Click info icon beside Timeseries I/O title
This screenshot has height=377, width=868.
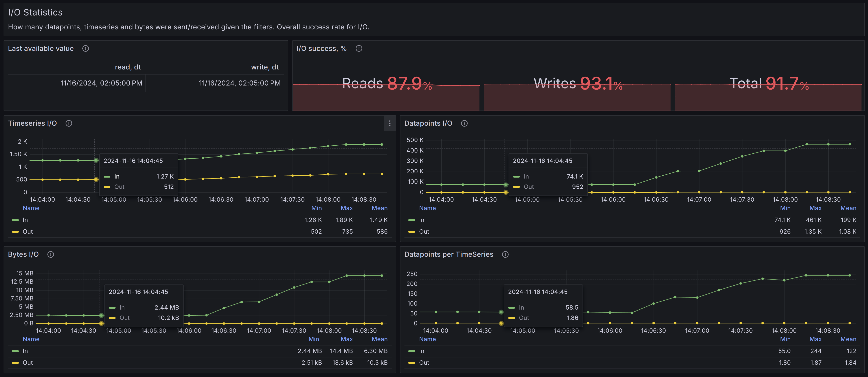69,123
